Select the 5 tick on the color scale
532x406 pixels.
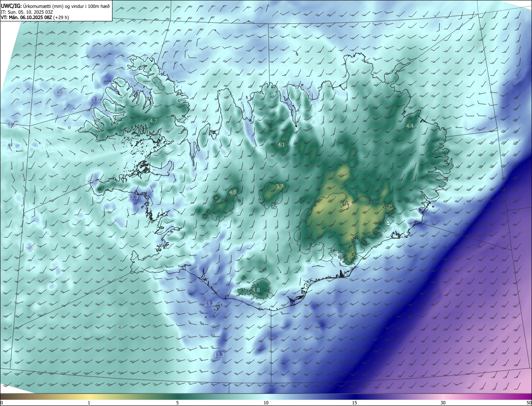point(177,403)
